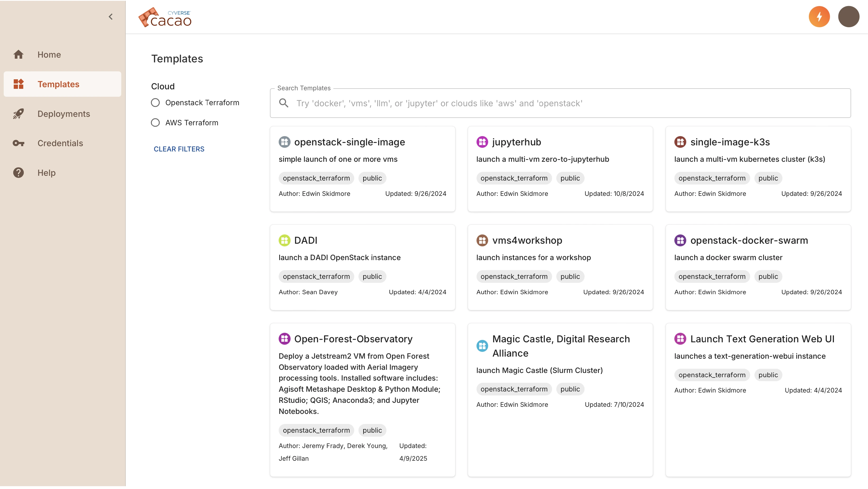Open the Open-Forest-Observatory template title
The image size is (868, 489).
coord(353,339)
